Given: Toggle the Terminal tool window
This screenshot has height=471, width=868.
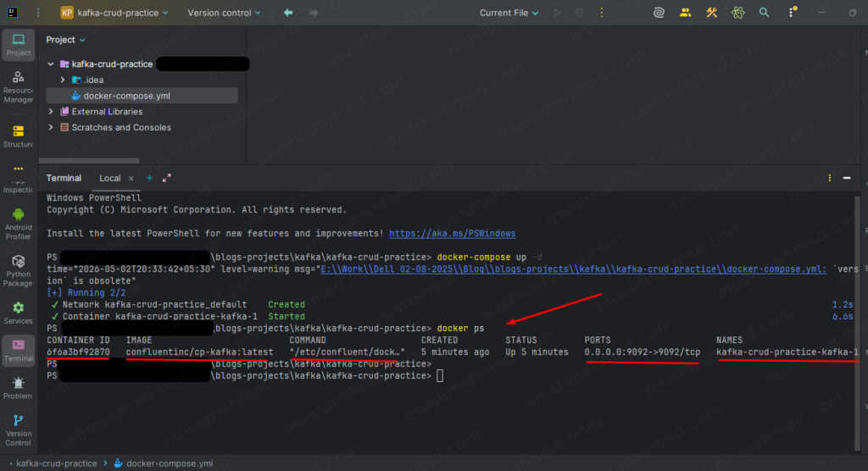Looking at the screenshot, I should point(19,351).
